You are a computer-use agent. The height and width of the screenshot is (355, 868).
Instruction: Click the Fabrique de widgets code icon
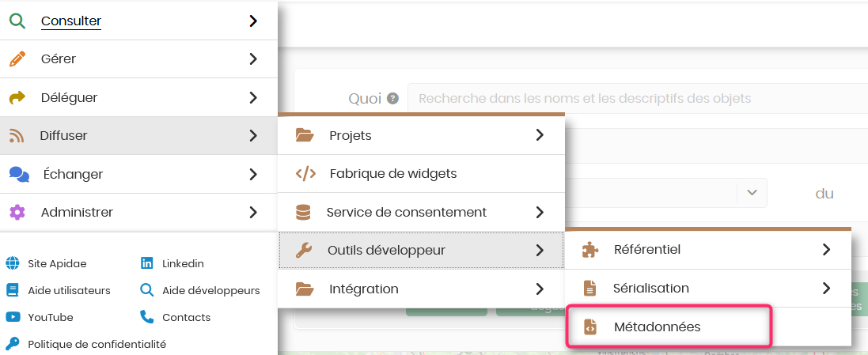pyautogui.click(x=305, y=173)
